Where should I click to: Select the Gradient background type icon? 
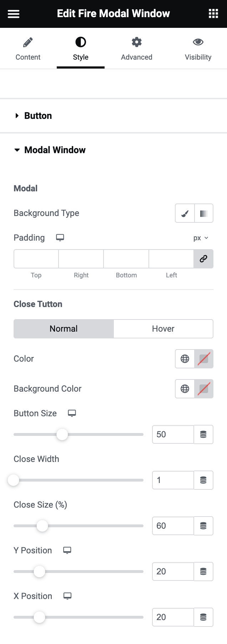pyautogui.click(x=203, y=213)
